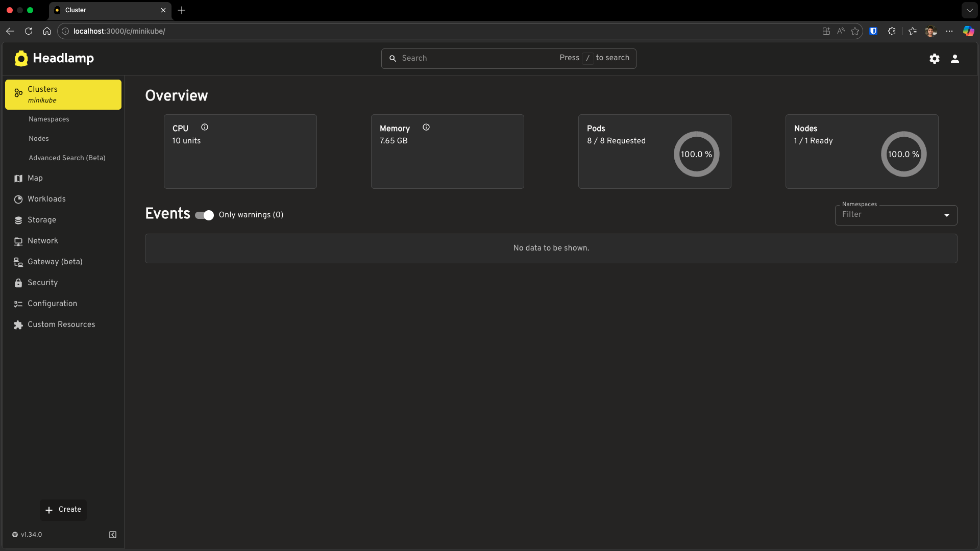Open the Security section

(x=42, y=283)
